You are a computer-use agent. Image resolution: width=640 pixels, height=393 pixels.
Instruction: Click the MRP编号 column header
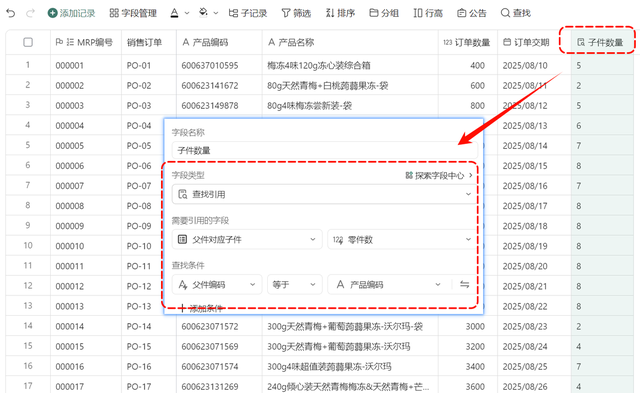pos(86,42)
